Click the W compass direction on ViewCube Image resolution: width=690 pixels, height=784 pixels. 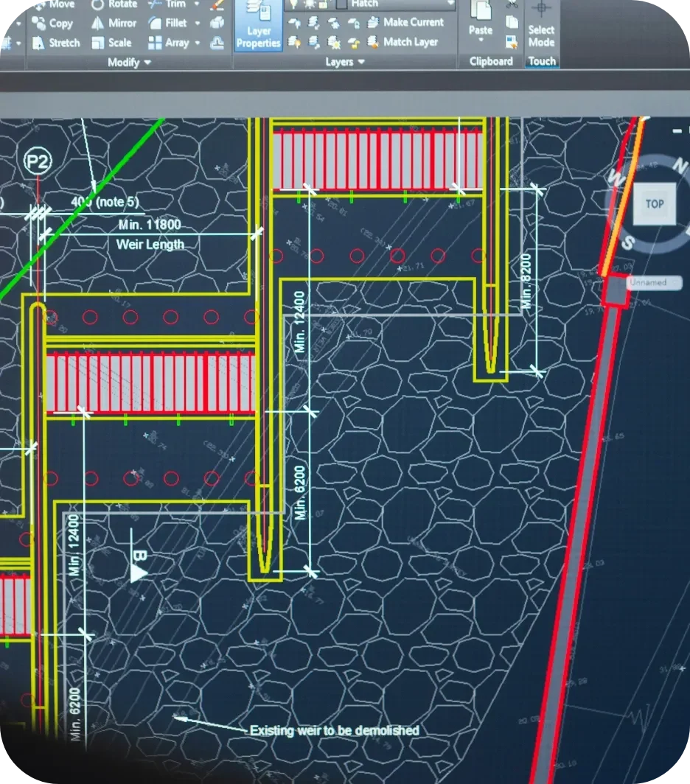tap(614, 177)
